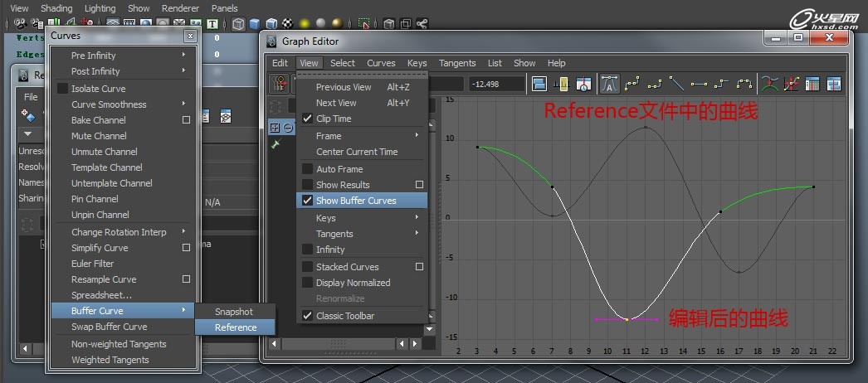Viewport: 868px width, 383px height.
Task: Enable the Auto Frame checkbox
Action: pyautogui.click(x=308, y=169)
